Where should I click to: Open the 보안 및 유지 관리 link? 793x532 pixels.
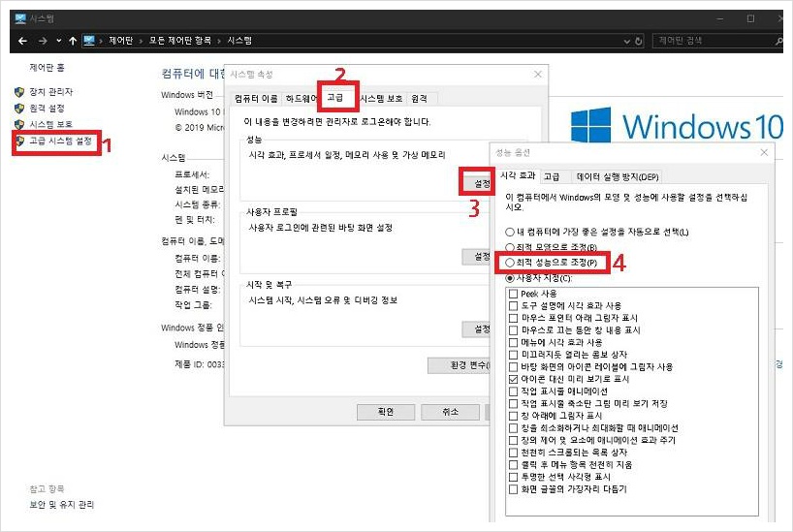point(62,505)
